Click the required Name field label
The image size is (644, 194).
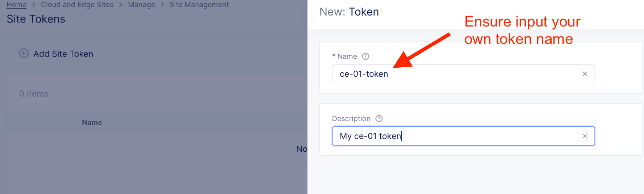pos(347,56)
